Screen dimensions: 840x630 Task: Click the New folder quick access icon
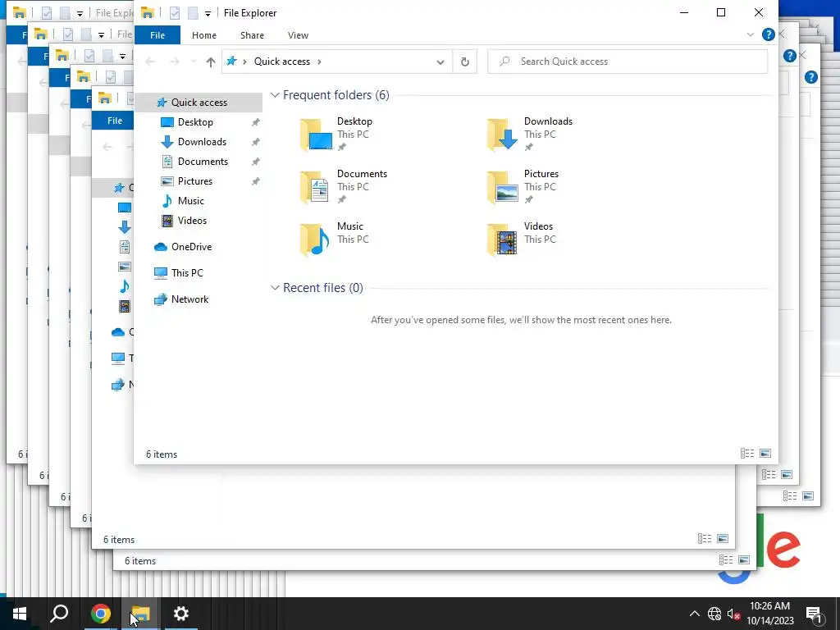tap(193, 13)
